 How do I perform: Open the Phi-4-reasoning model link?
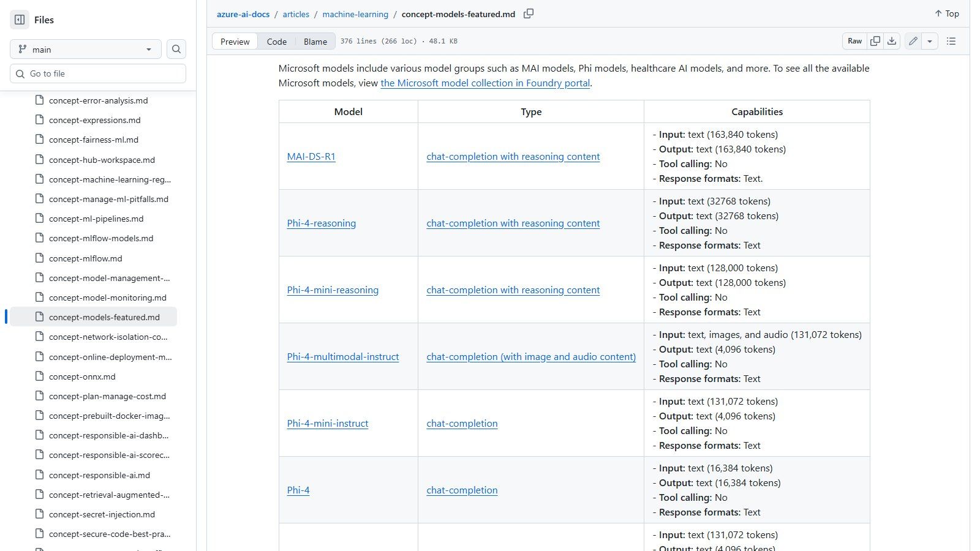click(322, 223)
